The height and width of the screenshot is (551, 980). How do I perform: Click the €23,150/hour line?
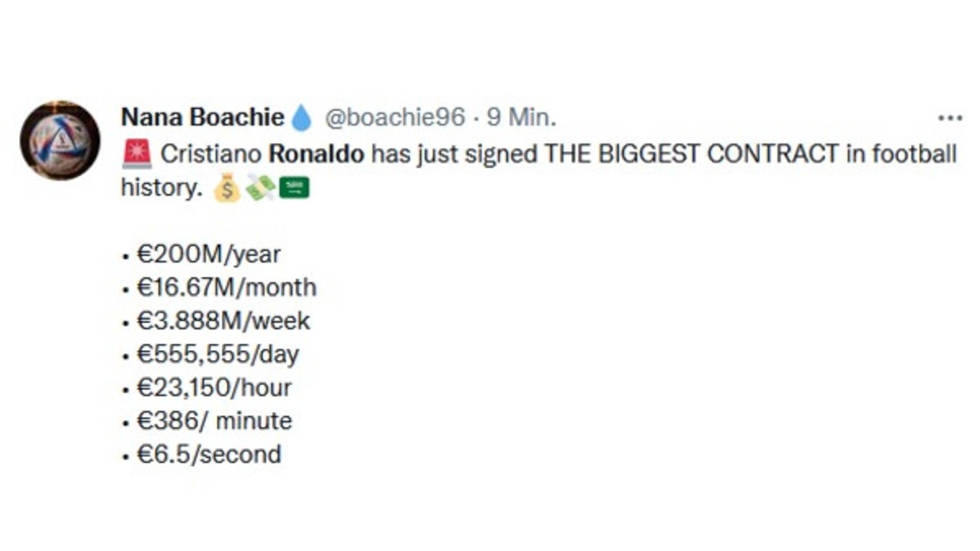(x=214, y=388)
